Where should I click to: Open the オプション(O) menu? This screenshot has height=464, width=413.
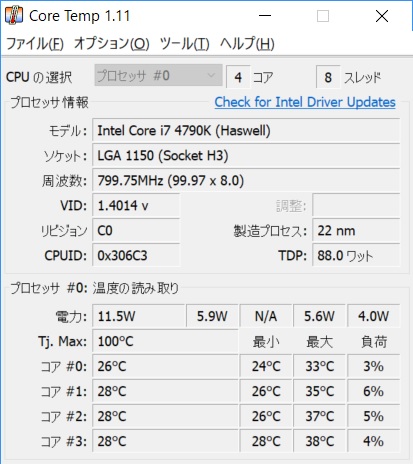pos(112,44)
